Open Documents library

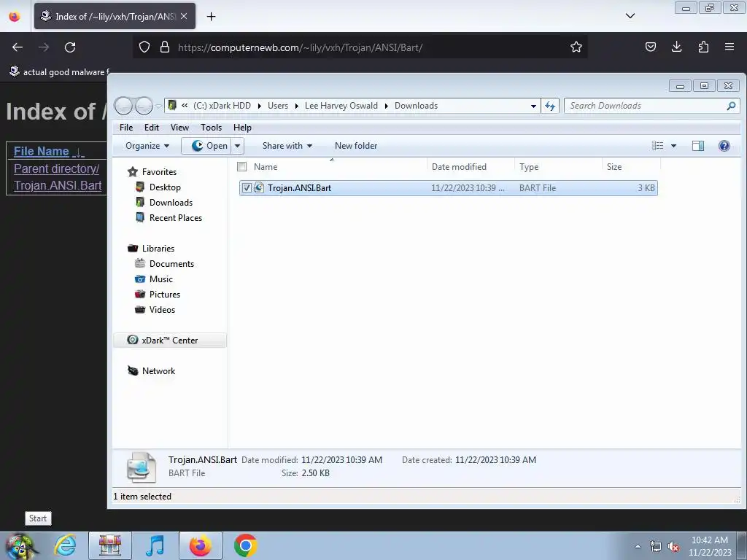171,264
